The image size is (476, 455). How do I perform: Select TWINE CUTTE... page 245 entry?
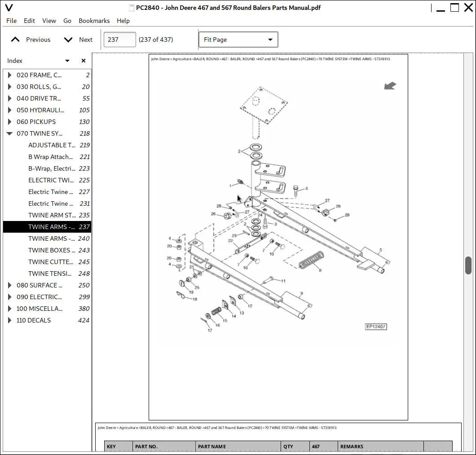click(x=47, y=262)
